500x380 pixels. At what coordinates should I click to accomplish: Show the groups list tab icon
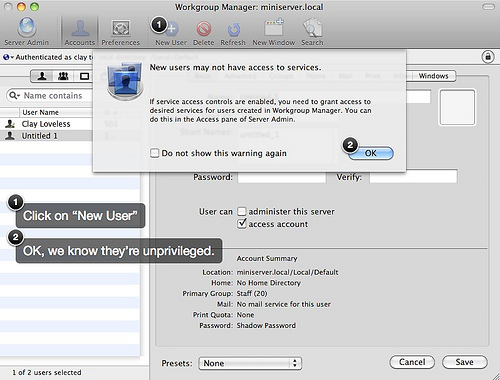[x=63, y=76]
